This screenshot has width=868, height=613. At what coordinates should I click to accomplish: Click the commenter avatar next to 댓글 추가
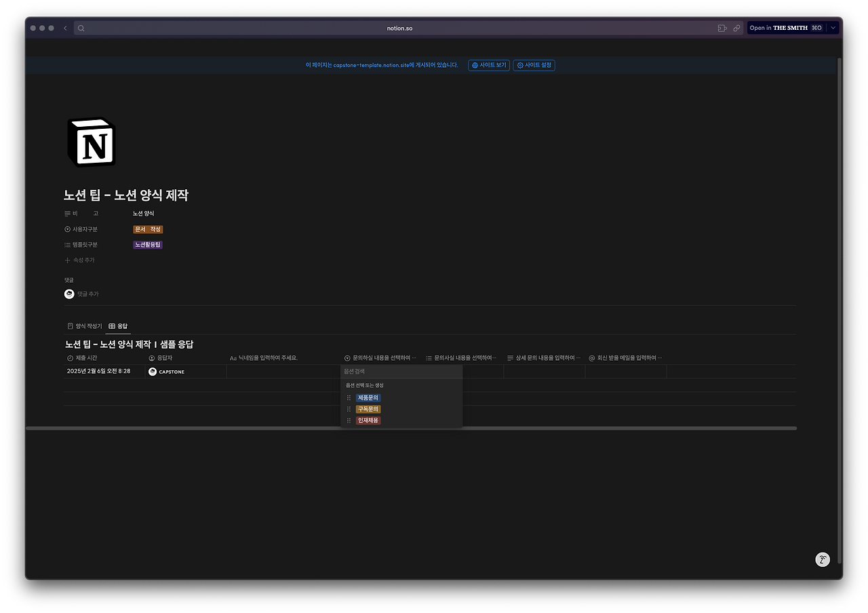coord(69,294)
